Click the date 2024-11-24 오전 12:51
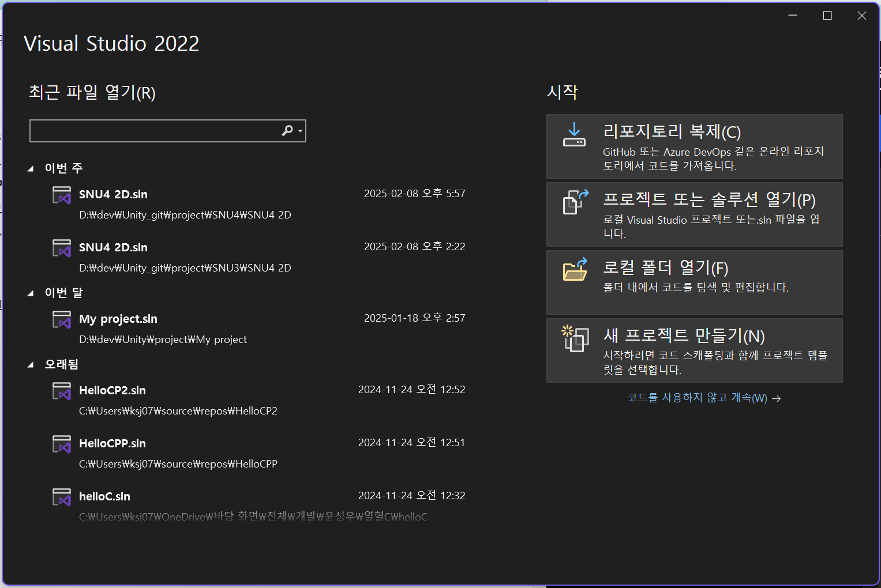 411,443
